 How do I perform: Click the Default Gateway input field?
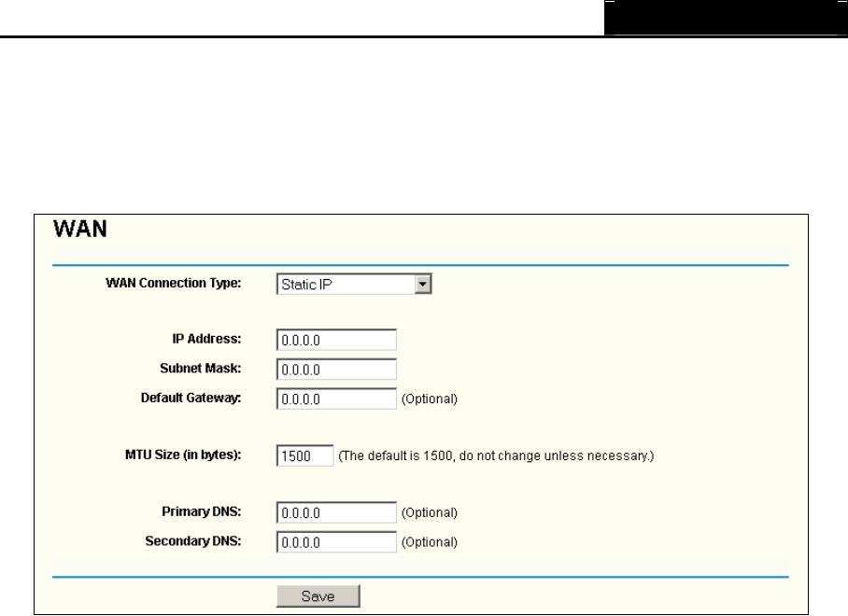click(x=336, y=399)
